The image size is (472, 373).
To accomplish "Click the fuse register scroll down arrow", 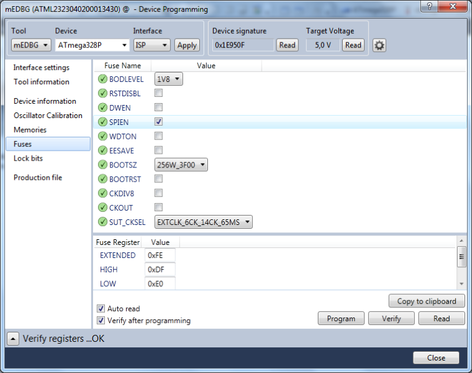I will pos(461,284).
